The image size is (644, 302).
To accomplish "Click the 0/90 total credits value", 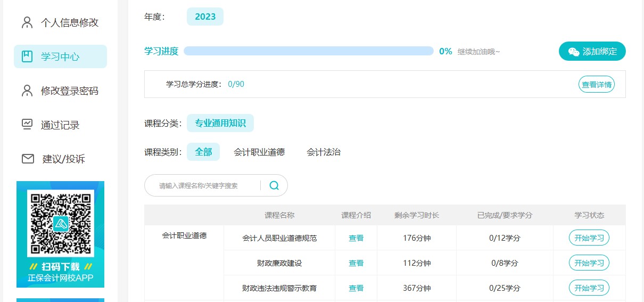I will [236, 84].
